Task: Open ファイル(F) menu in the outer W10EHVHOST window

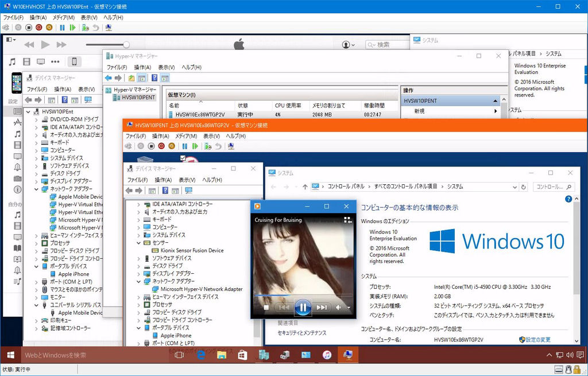Action: (13, 18)
